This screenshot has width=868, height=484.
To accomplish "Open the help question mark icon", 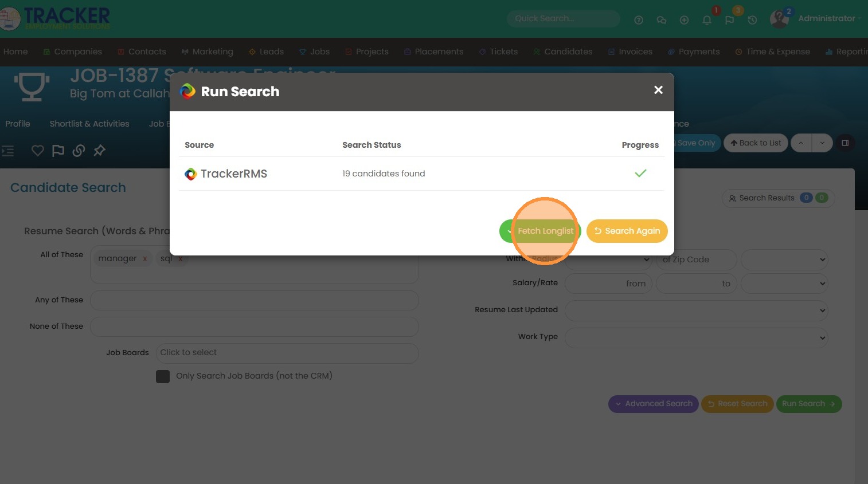I will tap(639, 20).
